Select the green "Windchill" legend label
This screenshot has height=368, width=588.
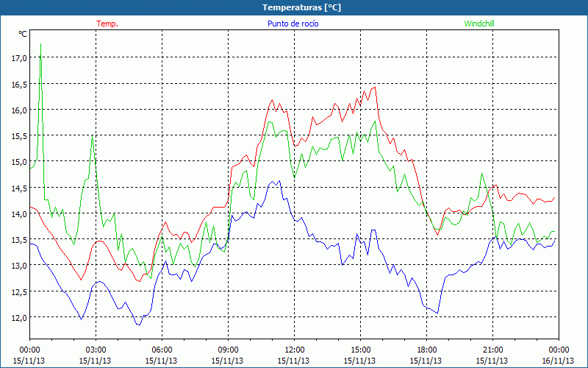point(479,24)
